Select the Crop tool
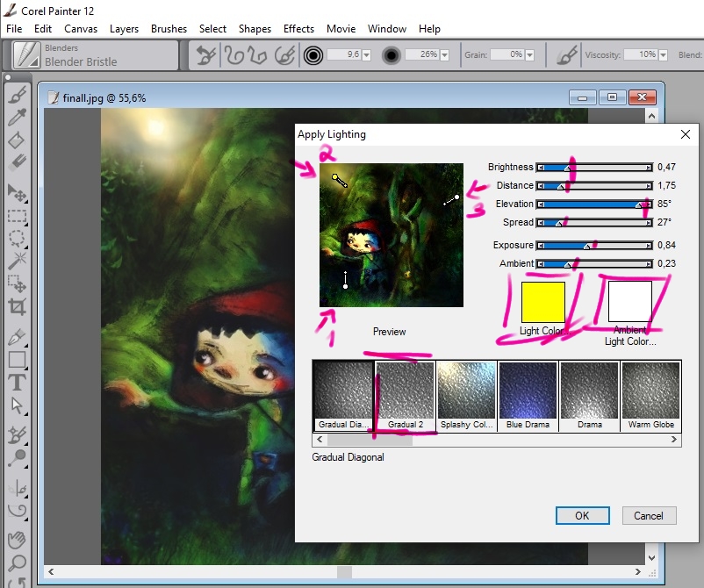 coord(17,307)
